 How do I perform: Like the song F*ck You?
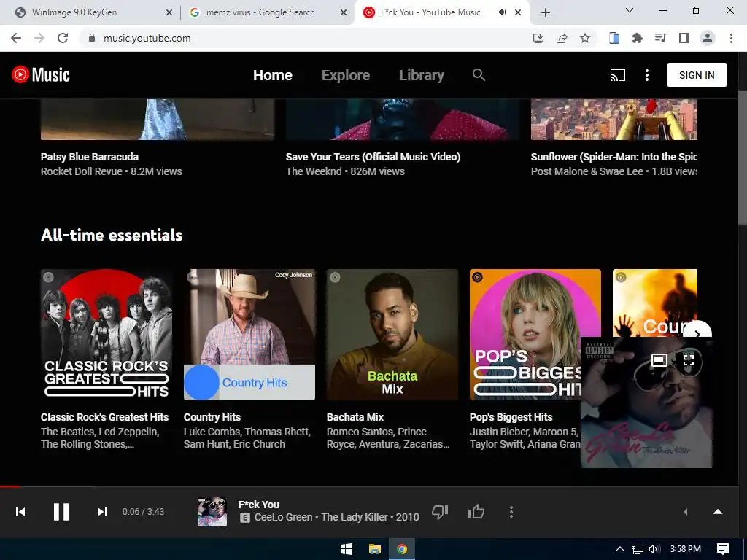476,512
